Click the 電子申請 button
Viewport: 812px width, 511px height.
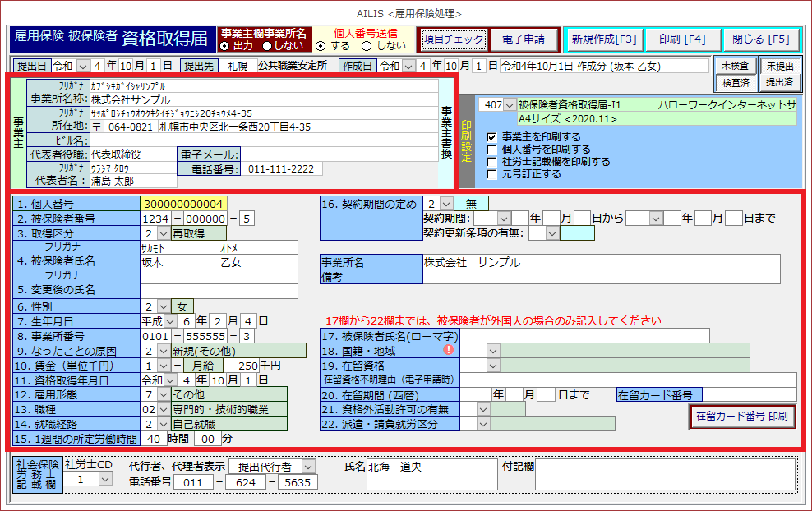(x=524, y=39)
